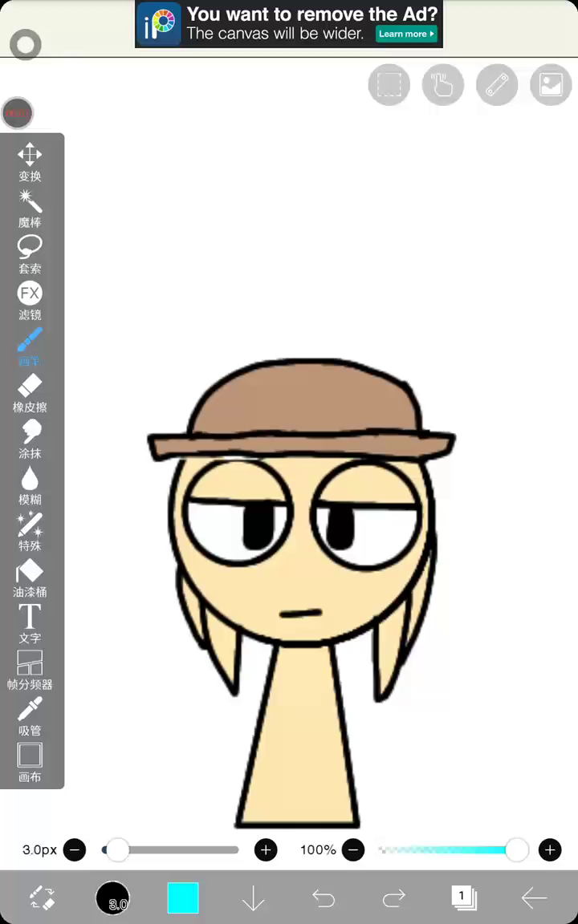Select the Paint Bucket (油漆桶) tool
Image resolution: width=578 pixels, height=924 pixels.
[x=30, y=577]
